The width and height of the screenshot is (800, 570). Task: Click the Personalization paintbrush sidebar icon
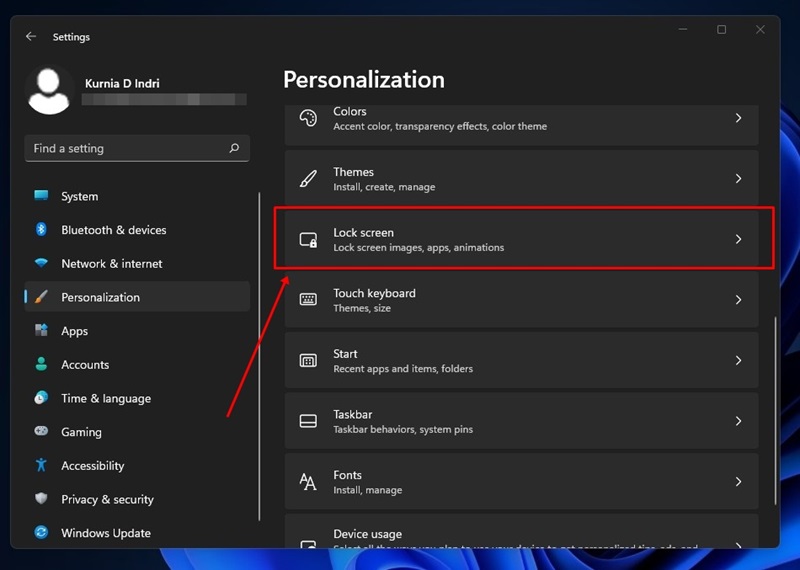click(x=41, y=296)
